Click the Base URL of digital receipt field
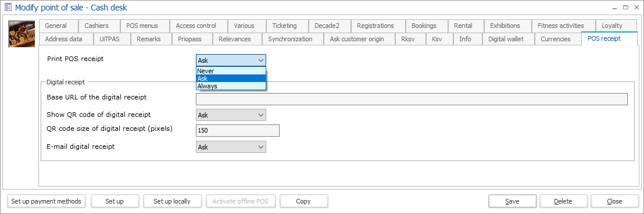The height and width of the screenshot is (214, 644). 412,99
